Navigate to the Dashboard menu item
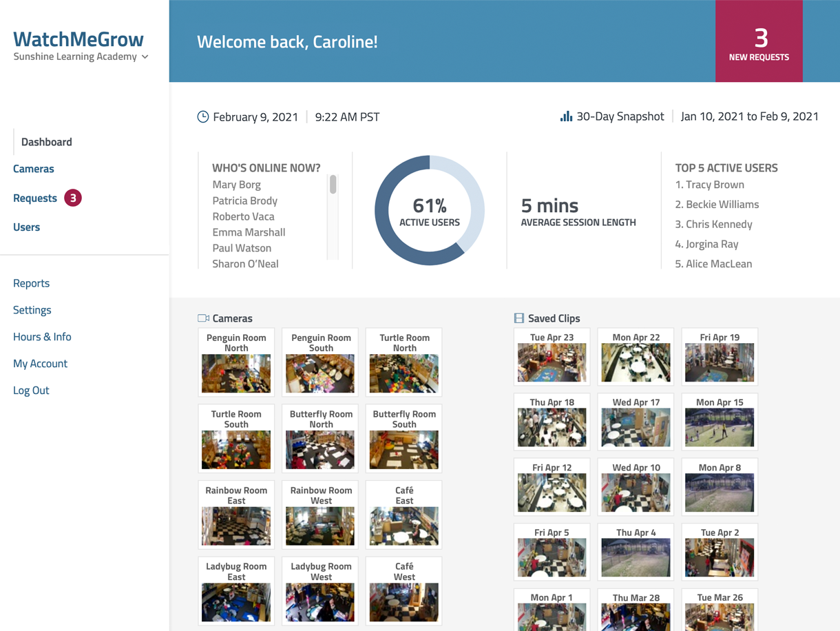The image size is (840, 631). point(46,142)
